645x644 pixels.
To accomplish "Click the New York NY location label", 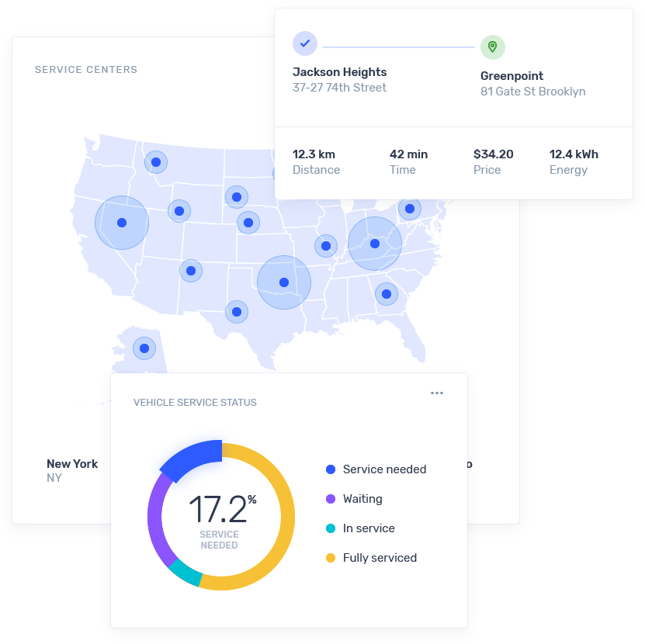I will (72, 470).
